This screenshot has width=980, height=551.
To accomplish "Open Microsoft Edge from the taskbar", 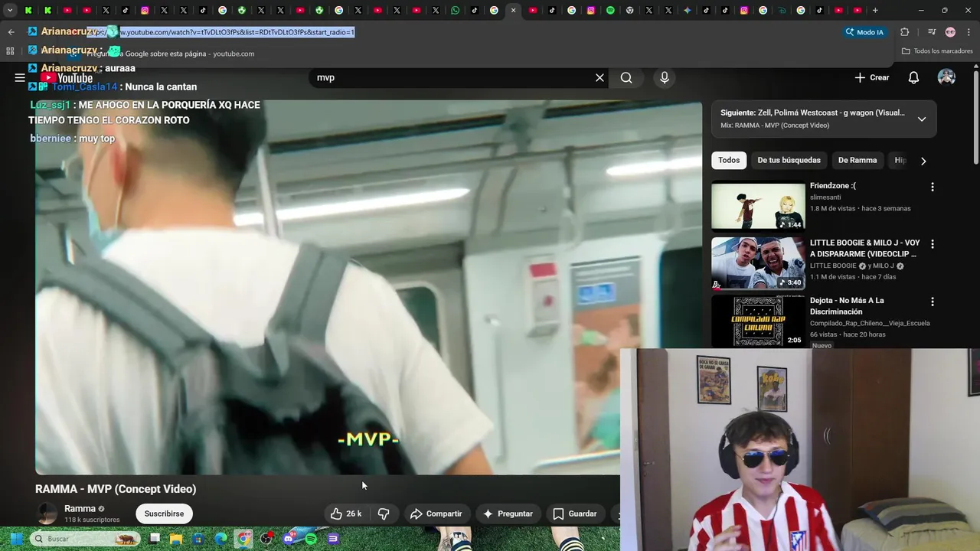I will point(221,539).
